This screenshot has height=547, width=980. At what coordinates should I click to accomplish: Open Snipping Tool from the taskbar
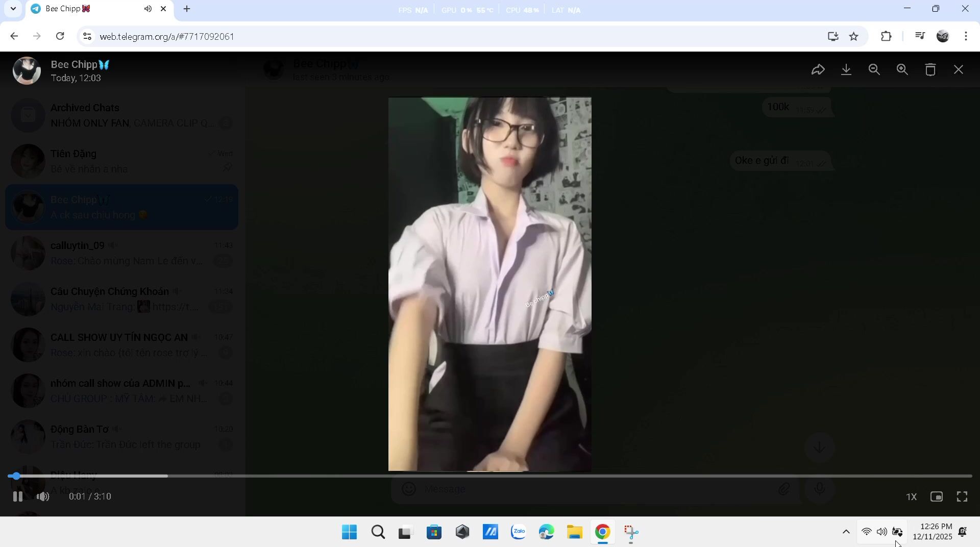[x=631, y=532]
